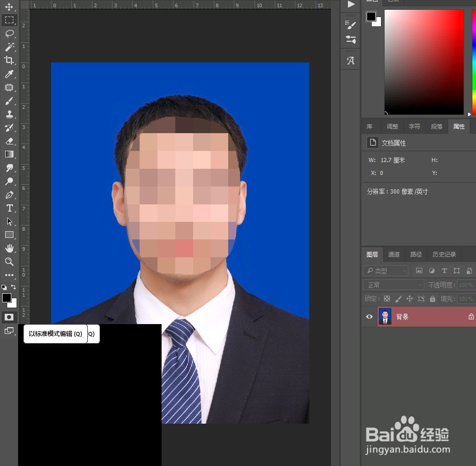Select the Hand tool
Screen dimensions: 476x466
click(x=9, y=248)
